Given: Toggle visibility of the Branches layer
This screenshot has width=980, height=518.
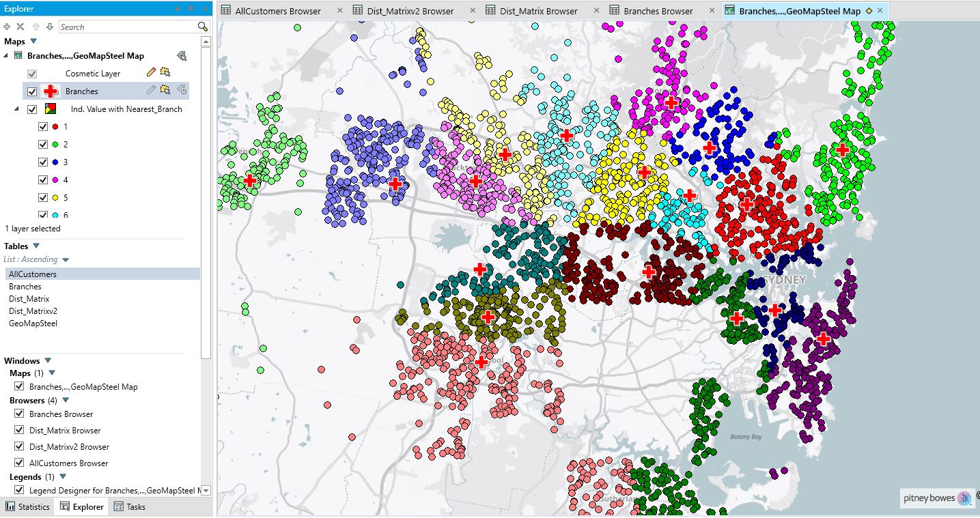Looking at the screenshot, I should [32, 90].
